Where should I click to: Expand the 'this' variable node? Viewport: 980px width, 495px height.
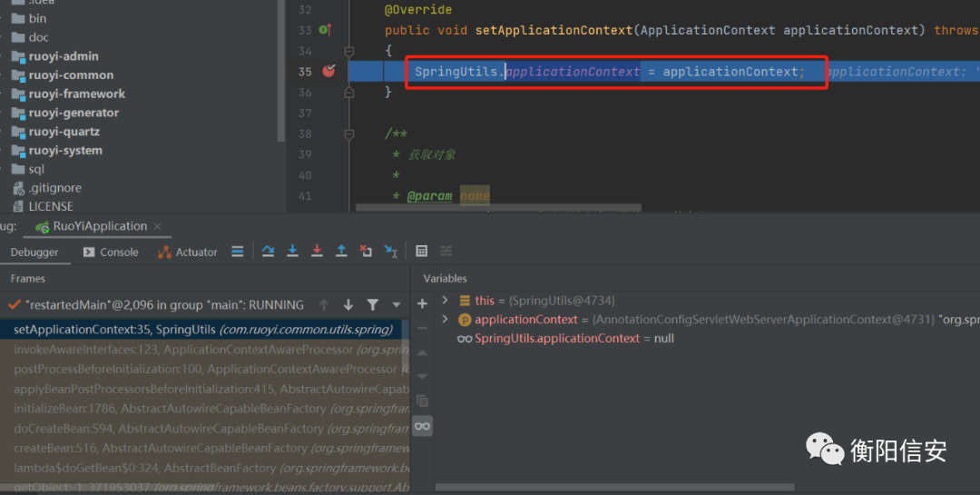[x=445, y=301]
